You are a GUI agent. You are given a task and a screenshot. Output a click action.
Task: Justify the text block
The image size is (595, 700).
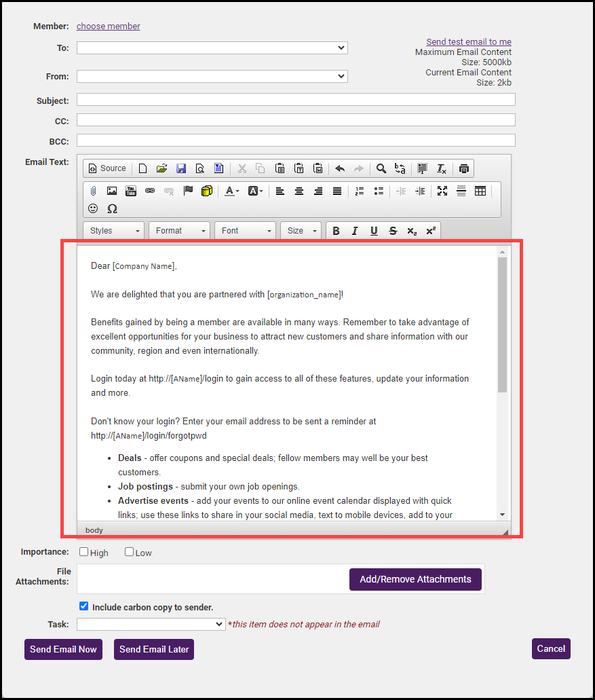tap(337, 191)
